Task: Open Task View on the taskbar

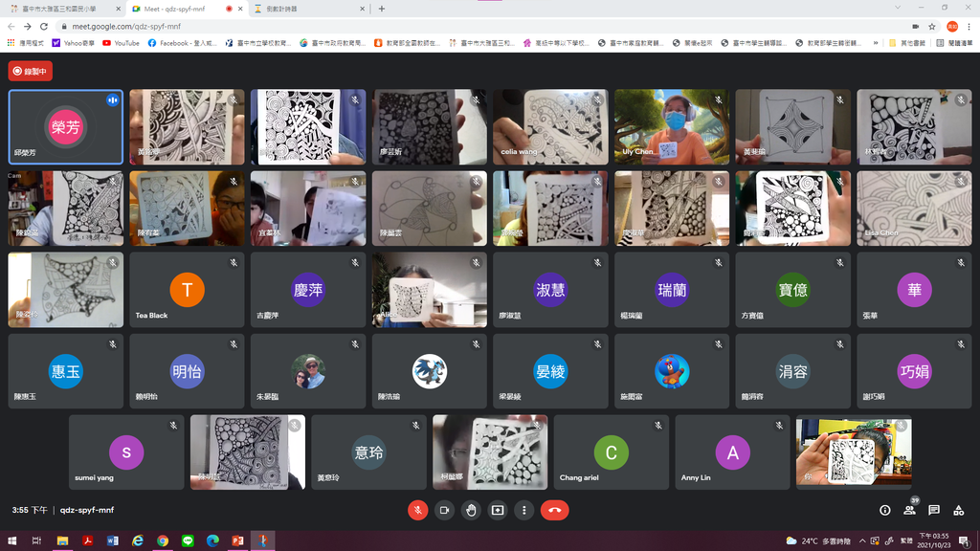Action: (37, 540)
